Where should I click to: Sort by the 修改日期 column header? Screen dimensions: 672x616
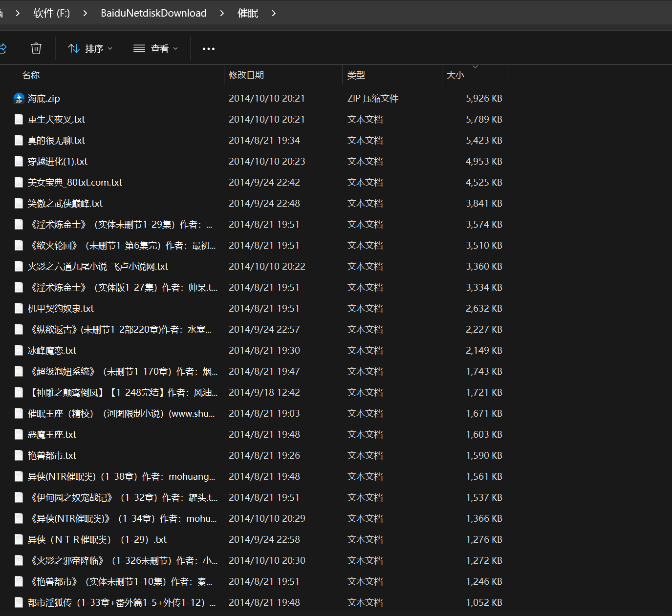(x=246, y=75)
